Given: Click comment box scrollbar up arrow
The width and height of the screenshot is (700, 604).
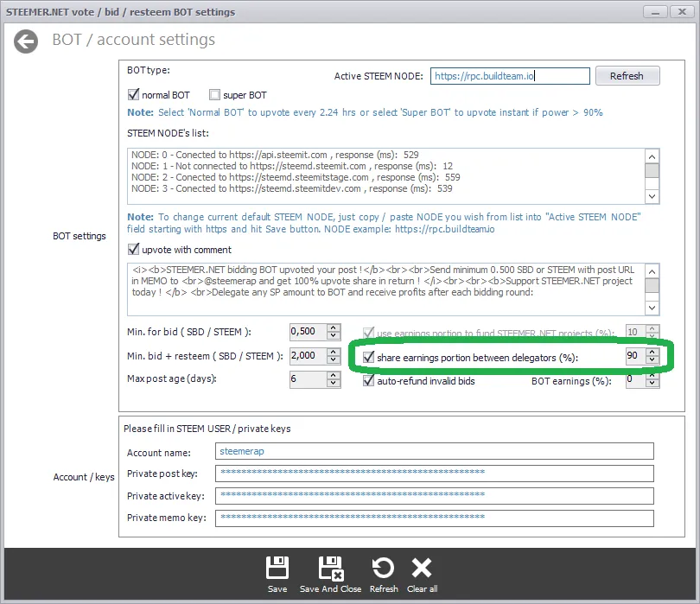Looking at the screenshot, I should pyautogui.click(x=652, y=271).
